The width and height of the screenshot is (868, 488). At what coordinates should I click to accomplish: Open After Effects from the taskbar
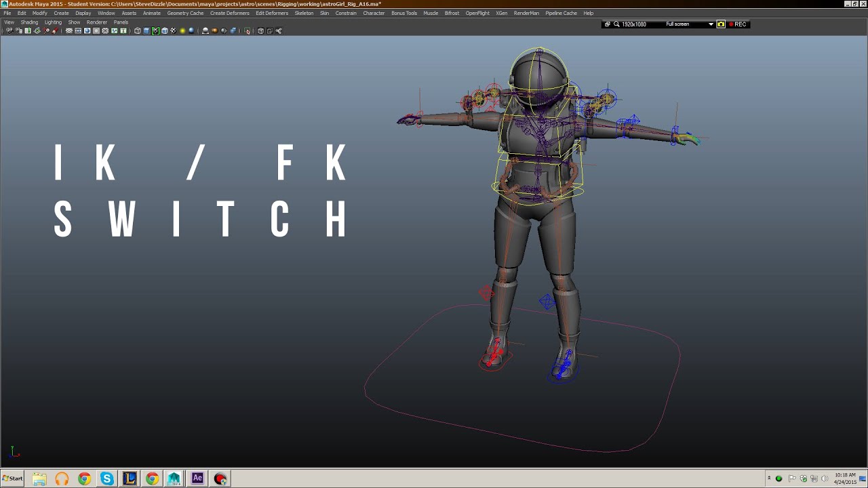(x=197, y=479)
